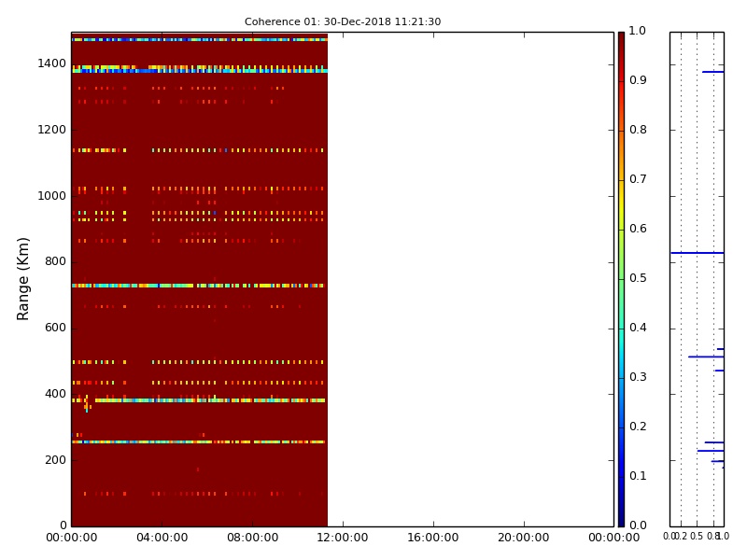Viewport: 747px width, 560px height.
Task: Click the 200 range tick label
Action: tap(55, 460)
